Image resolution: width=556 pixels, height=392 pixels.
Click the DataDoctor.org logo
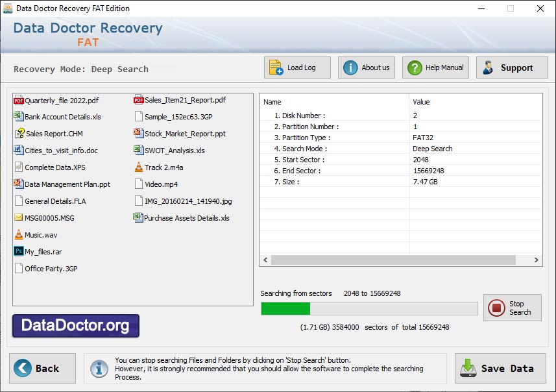click(x=75, y=326)
